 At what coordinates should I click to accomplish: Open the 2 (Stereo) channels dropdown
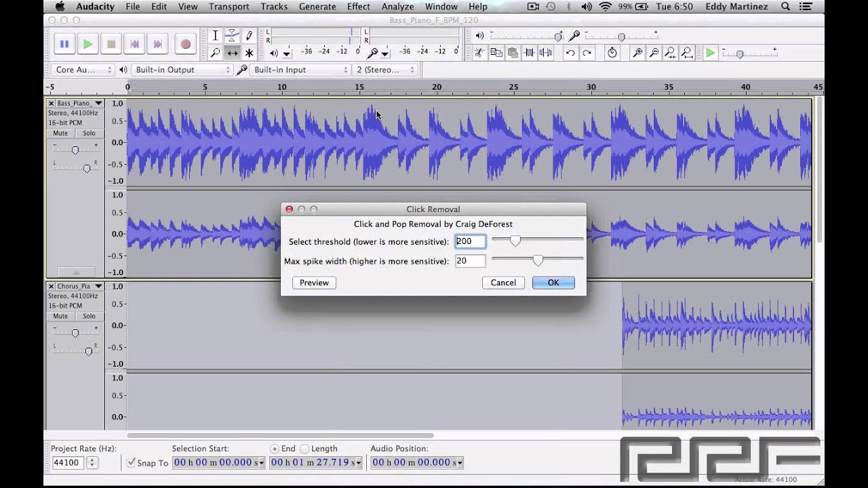[385, 70]
